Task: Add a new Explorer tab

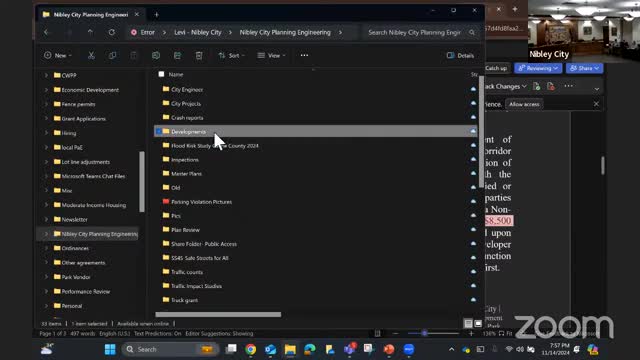Action: click(x=156, y=15)
